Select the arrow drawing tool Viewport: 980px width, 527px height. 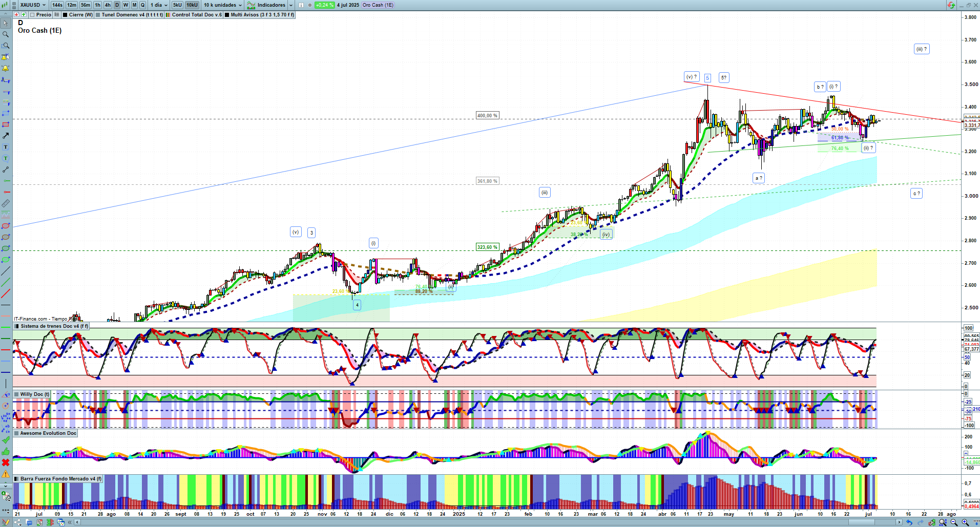tap(6, 136)
